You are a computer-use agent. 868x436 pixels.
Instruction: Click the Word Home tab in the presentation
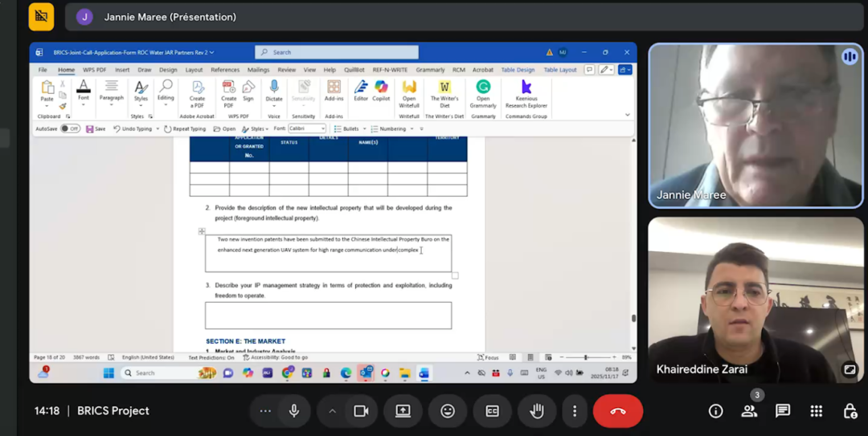[x=66, y=70]
